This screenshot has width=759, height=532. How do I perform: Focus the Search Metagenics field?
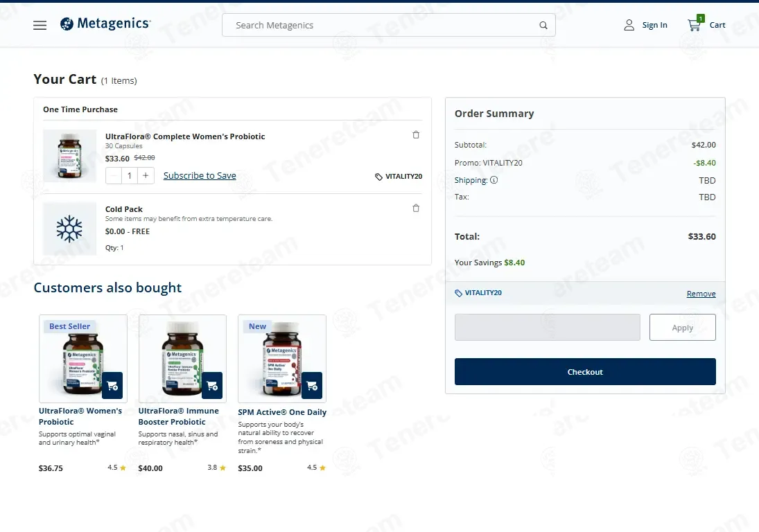click(388, 25)
